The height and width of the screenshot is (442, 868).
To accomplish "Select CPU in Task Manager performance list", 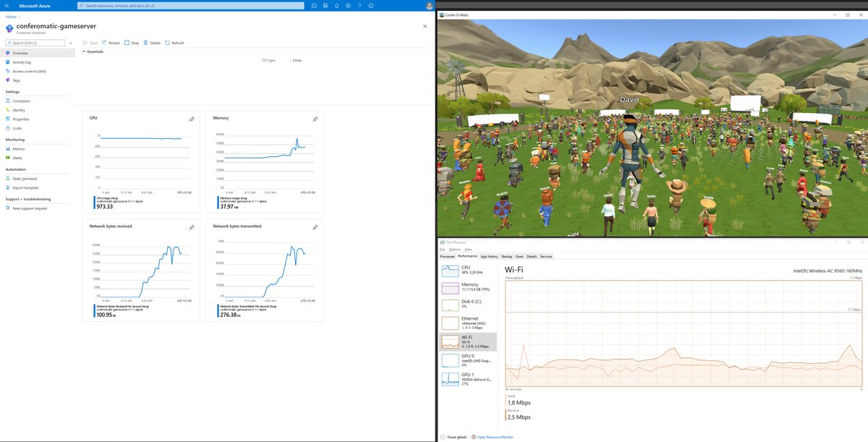I will [469, 270].
